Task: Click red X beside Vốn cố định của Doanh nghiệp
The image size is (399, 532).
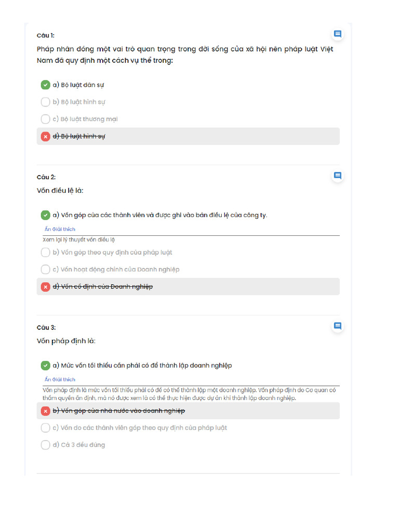Action: [x=45, y=287]
